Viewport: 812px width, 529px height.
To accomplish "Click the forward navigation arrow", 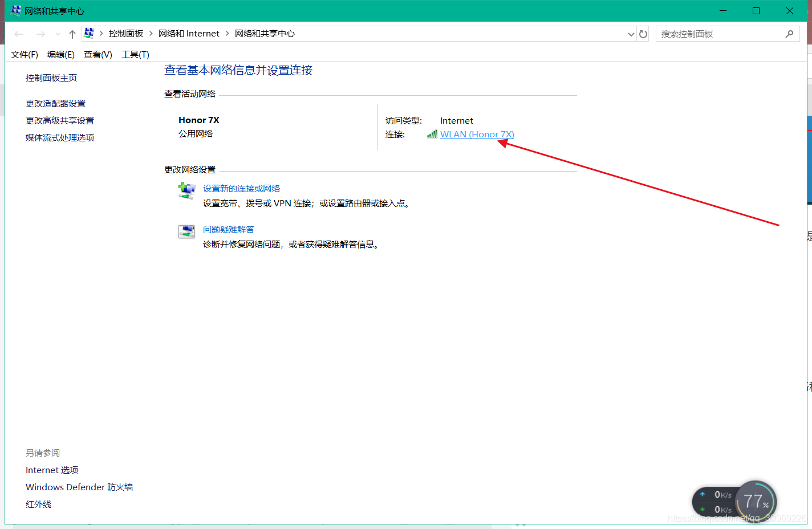I will pos(40,34).
